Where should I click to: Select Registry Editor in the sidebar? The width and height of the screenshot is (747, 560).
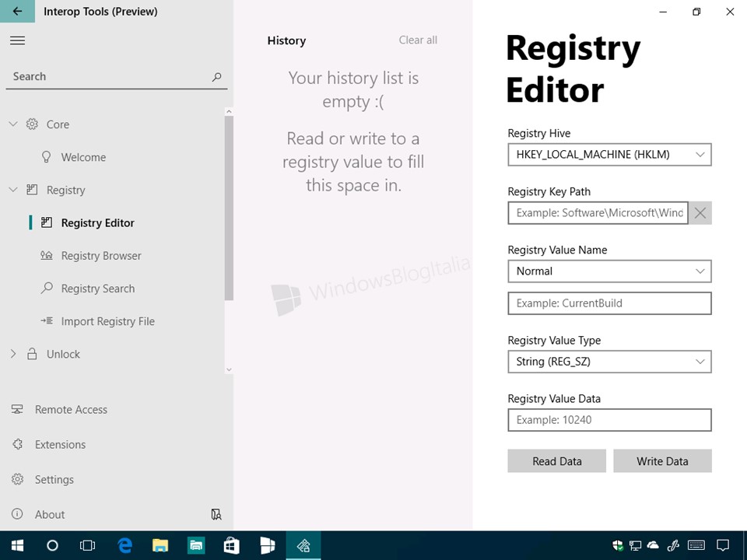pyautogui.click(x=98, y=222)
